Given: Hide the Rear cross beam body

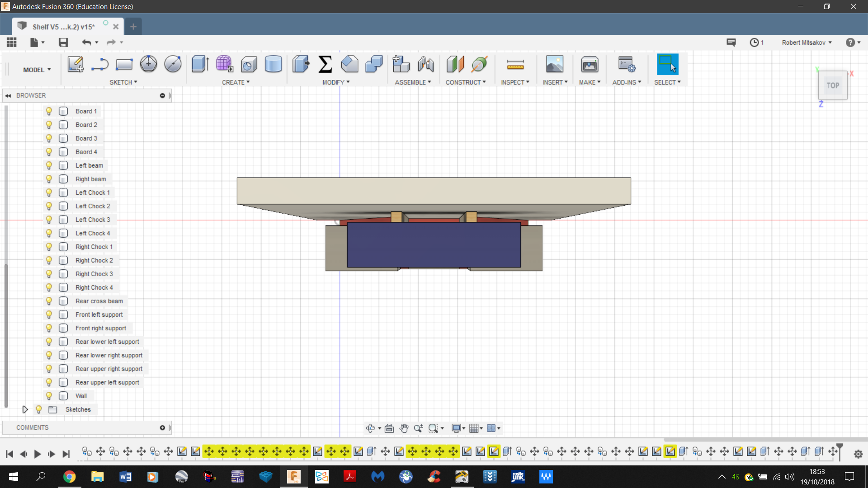Looking at the screenshot, I should click(x=49, y=301).
